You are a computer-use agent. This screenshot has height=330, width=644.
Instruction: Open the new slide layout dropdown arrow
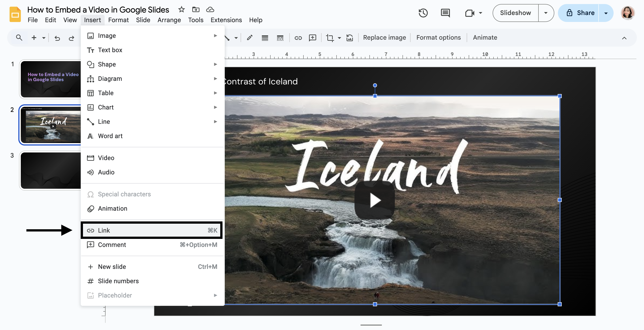tap(44, 38)
